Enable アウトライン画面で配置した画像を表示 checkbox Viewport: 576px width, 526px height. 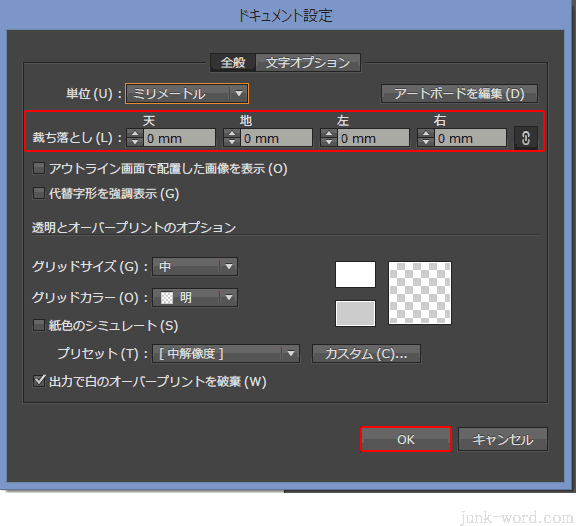tap(39, 169)
